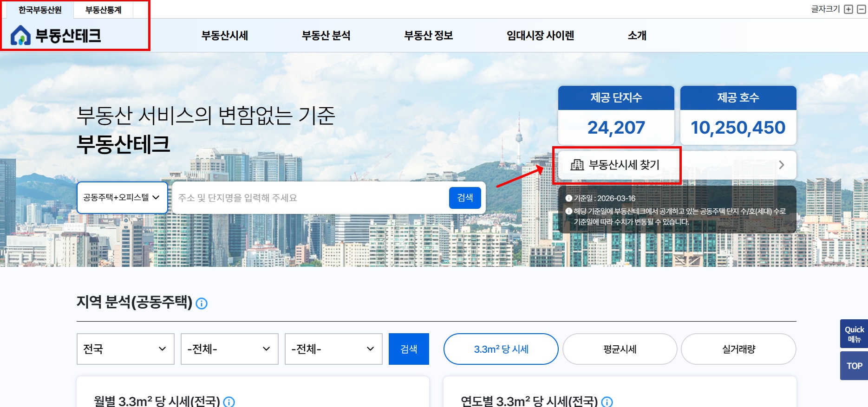Open 부동산시세 찾기 link

[677, 165]
